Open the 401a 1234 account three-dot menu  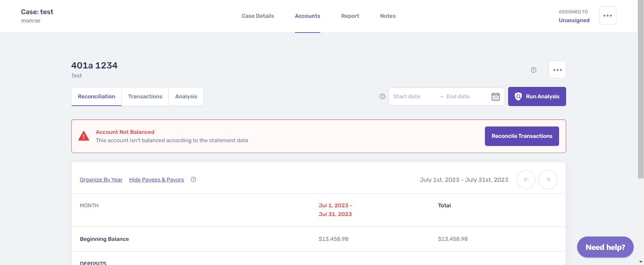click(557, 69)
